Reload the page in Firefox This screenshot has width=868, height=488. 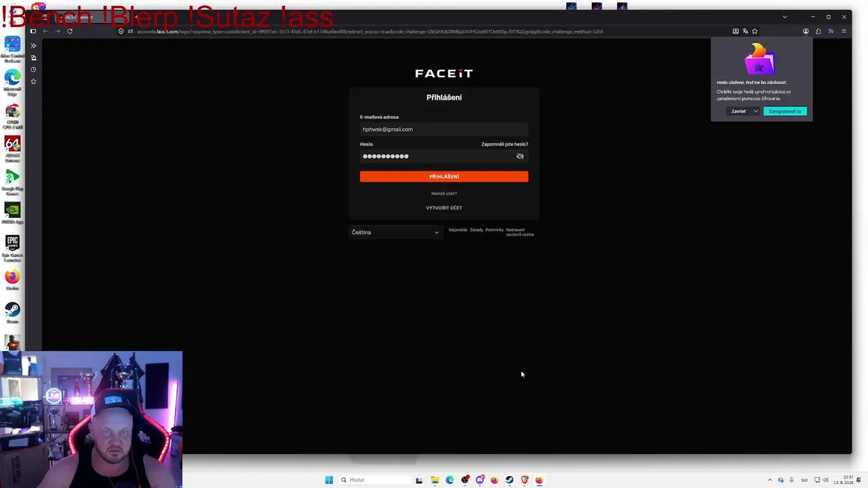pos(70,31)
